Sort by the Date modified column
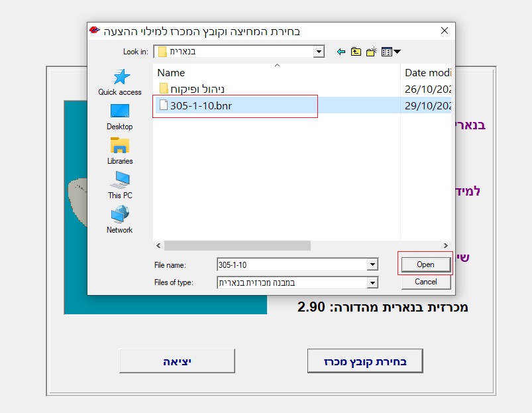 [427, 73]
